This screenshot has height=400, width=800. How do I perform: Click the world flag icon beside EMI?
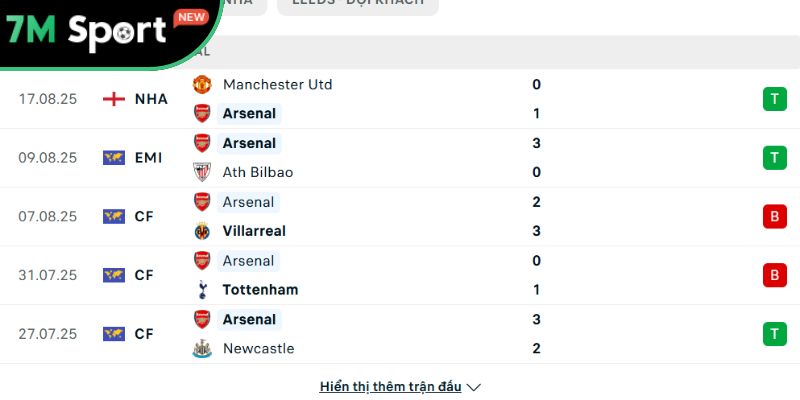(114, 158)
